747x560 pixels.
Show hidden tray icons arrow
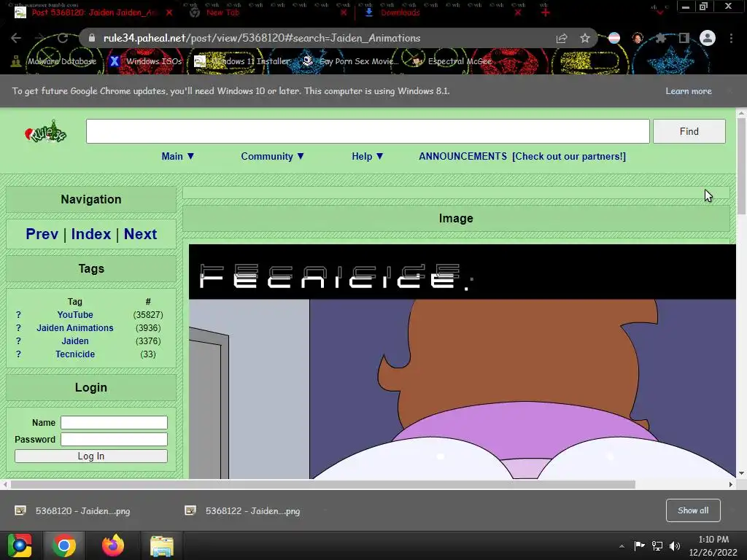pyautogui.click(x=622, y=546)
